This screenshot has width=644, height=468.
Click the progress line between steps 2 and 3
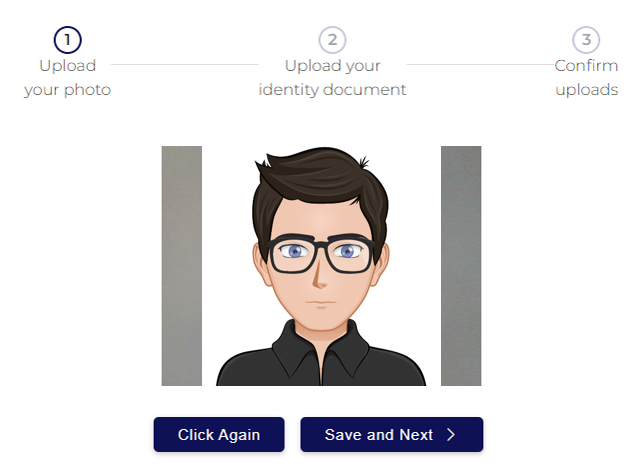481,65
